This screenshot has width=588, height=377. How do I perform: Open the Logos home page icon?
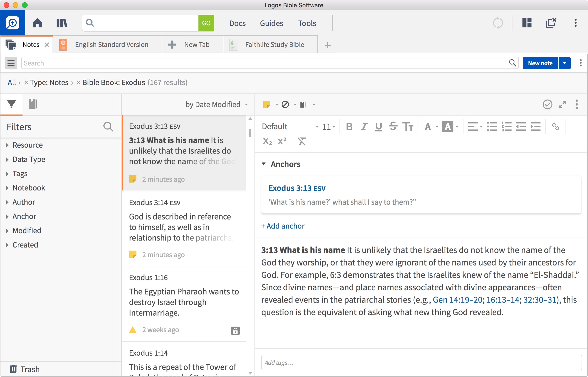[37, 23]
